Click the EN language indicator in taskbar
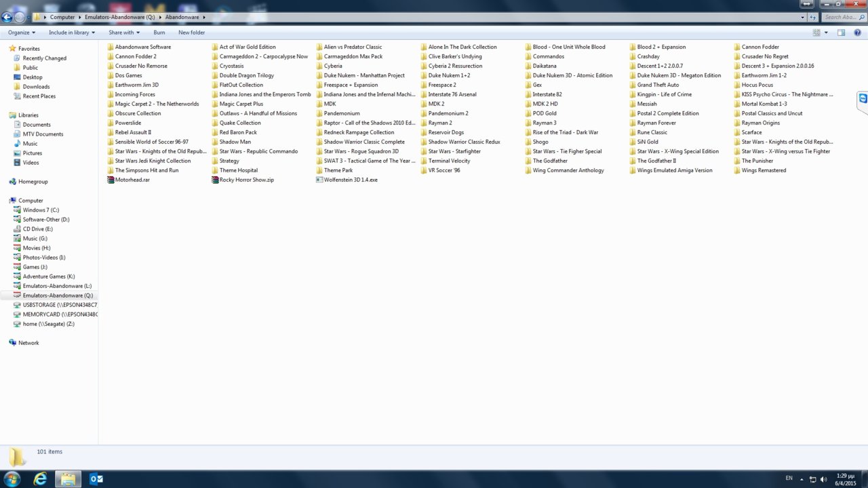This screenshot has width=868, height=488. coord(789,479)
